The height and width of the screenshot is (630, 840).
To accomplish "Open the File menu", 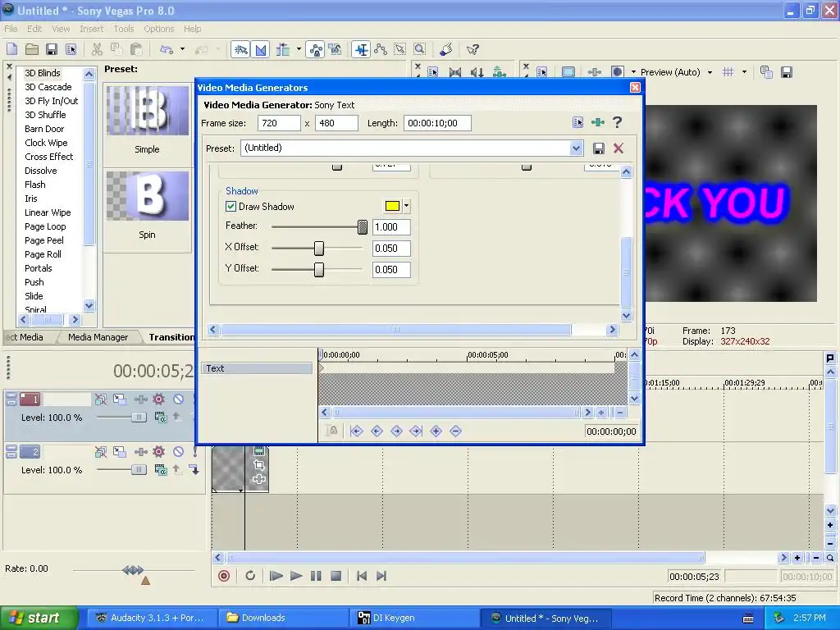I will pyautogui.click(x=11, y=29).
